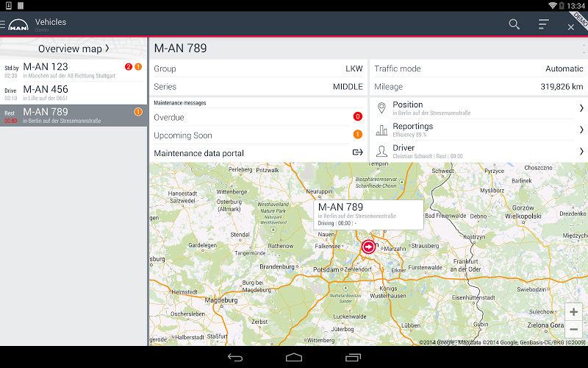Open Android recent apps button
The image size is (588, 368).
[353, 358]
